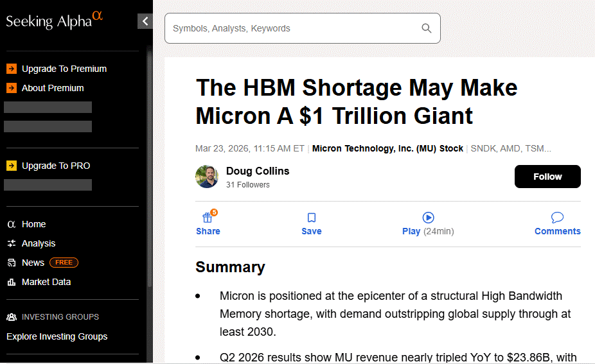Open the Comments speech bubble icon

click(x=557, y=218)
